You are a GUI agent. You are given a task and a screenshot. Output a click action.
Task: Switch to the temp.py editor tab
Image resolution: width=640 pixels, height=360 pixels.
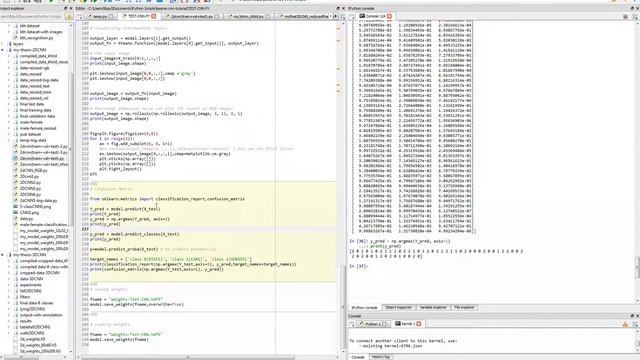pos(100,16)
